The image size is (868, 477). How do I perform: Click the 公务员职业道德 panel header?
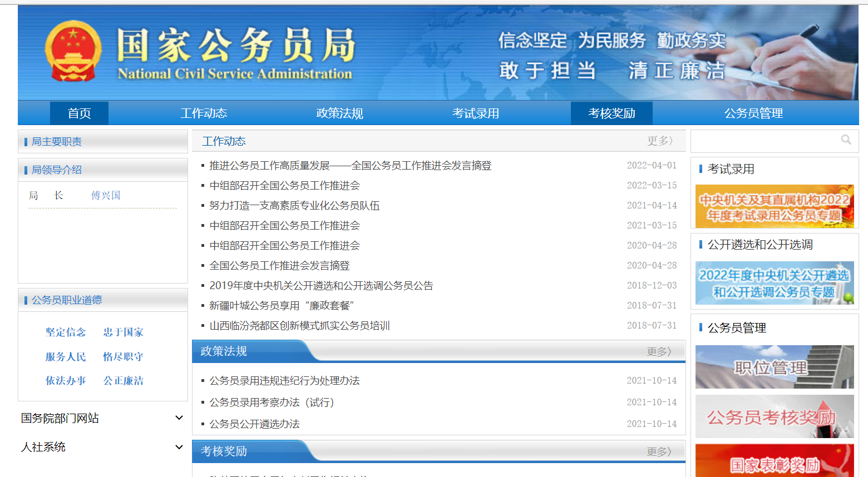point(58,300)
